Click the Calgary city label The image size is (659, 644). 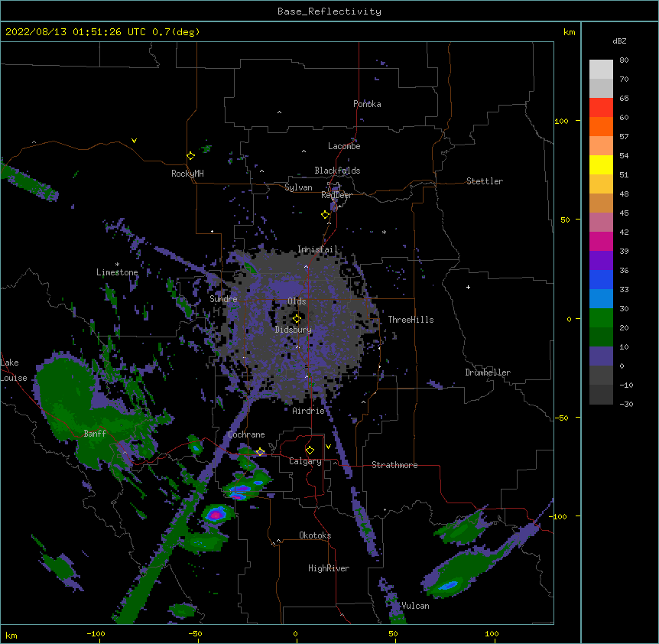pos(305,461)
